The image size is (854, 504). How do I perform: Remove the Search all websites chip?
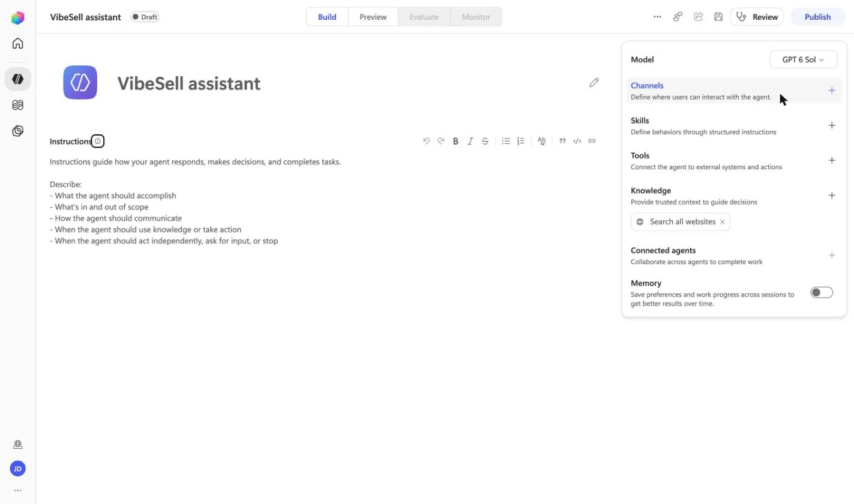(723, 222)
